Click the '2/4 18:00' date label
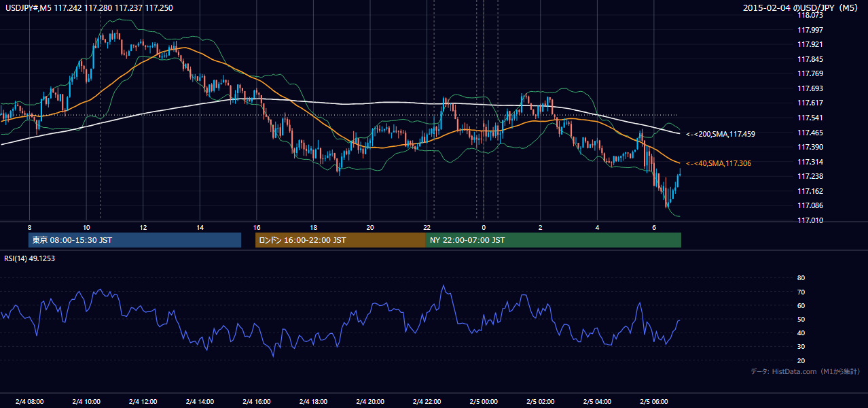Viewport: 868px width, 408px height. (x=313, y=402)
